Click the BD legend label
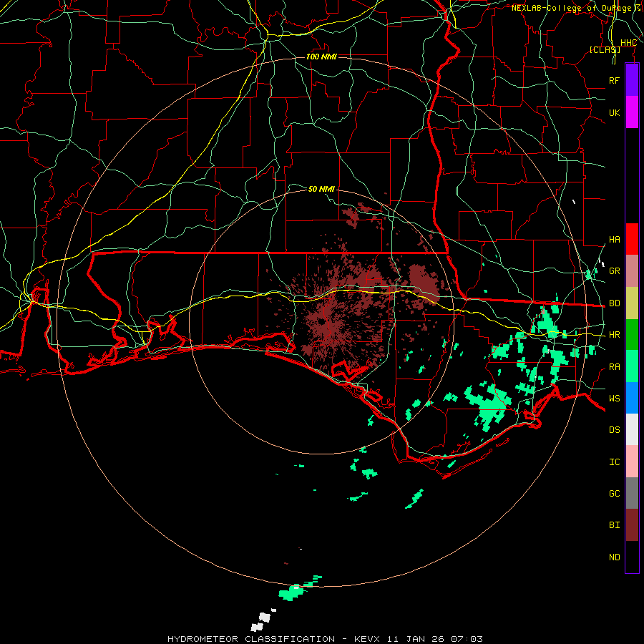This screenshot has width=644, height=644. click(x=615, y=303)
